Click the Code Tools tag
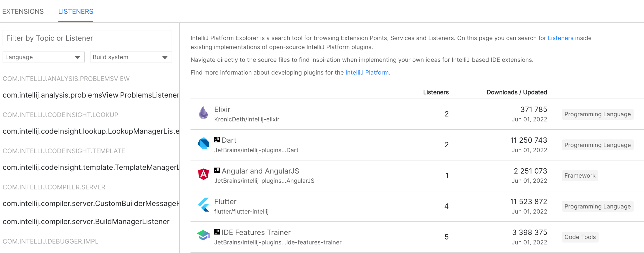This screenshot has height=253, width=644. tap(580, 237)
